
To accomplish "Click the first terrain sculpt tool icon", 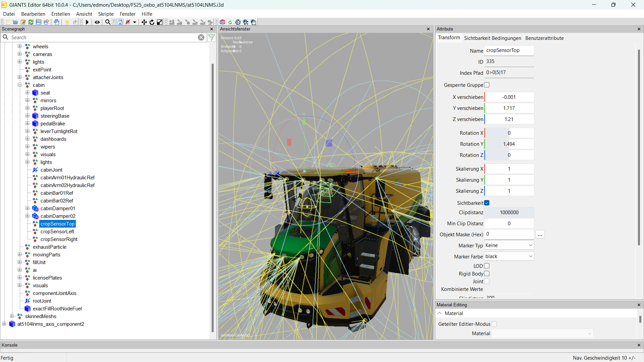I will point(172,22).
